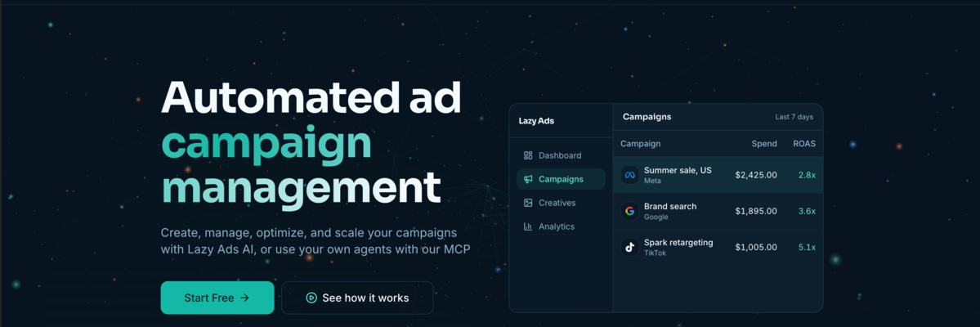Click the ROAS column header

(804, 144)
